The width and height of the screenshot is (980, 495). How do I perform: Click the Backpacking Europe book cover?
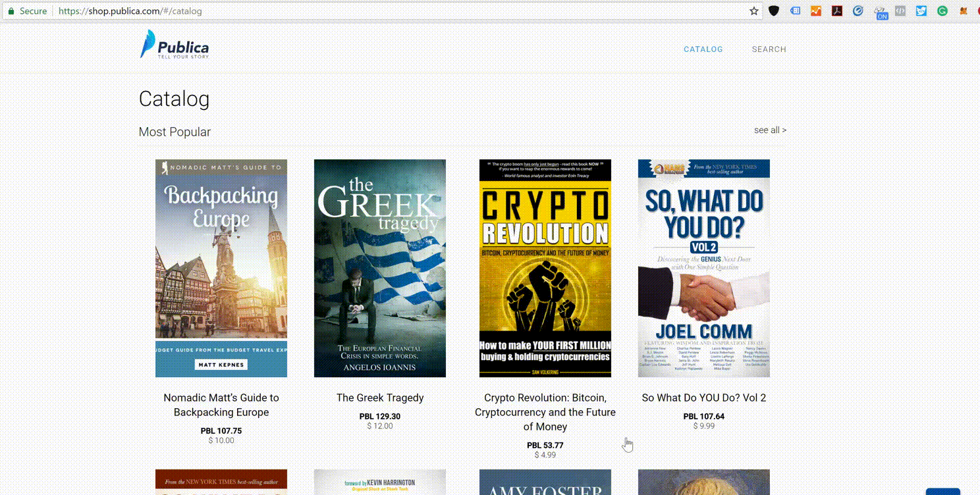(221, 268)
